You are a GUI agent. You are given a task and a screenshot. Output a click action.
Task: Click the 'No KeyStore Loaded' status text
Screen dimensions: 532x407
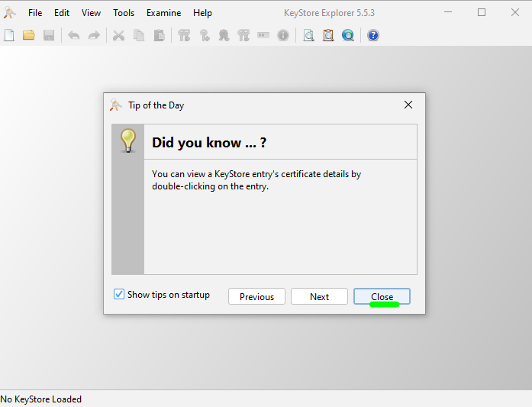click(x=41, y=399)
